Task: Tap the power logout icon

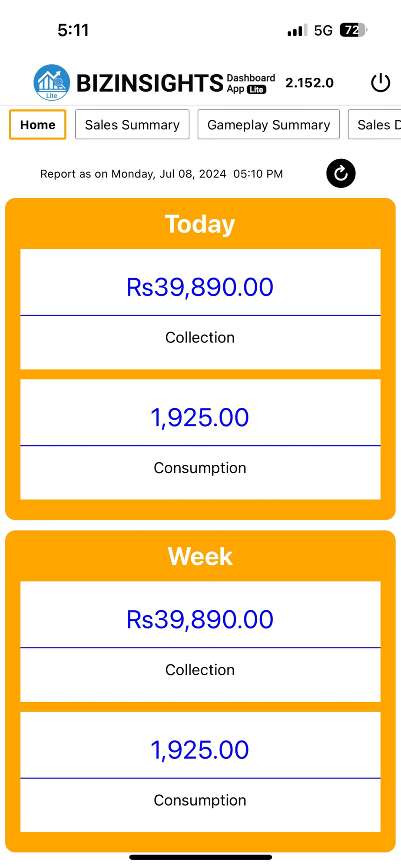Action: (381, 82)
